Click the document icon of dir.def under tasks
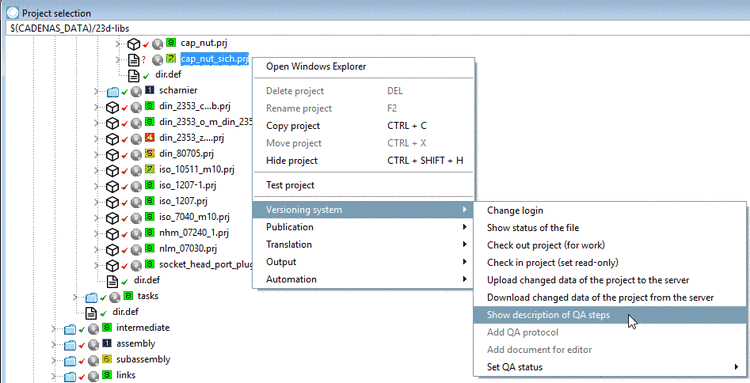750x383 pixels. click(91, 313)
